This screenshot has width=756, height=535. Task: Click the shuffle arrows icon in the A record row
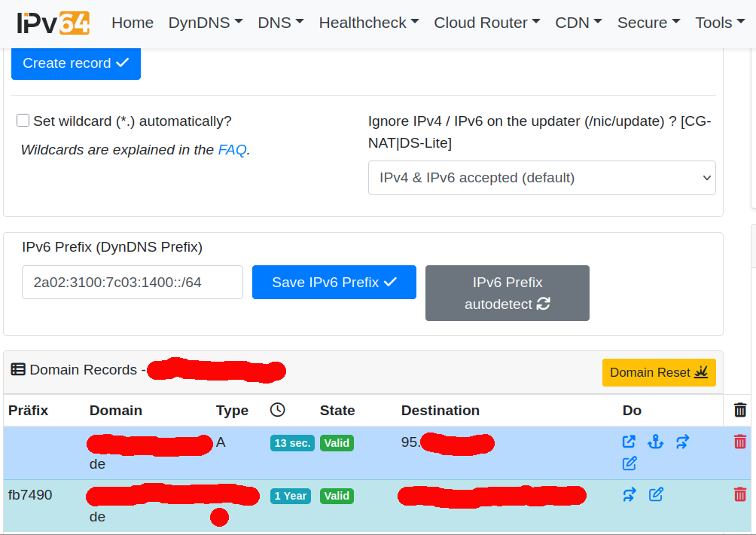tap(682, 442)
